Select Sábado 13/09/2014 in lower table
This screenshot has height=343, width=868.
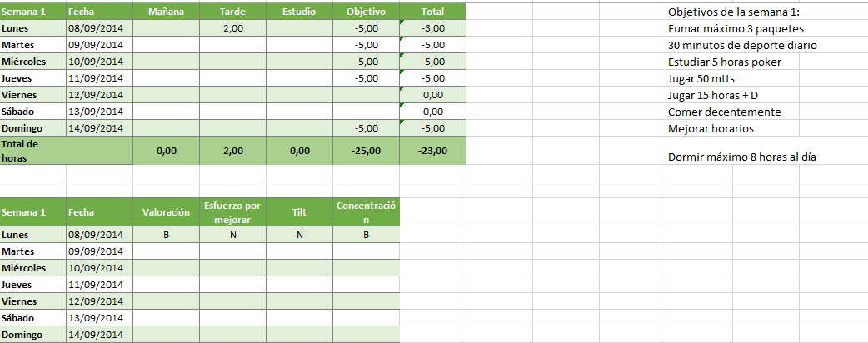[100, 318]
